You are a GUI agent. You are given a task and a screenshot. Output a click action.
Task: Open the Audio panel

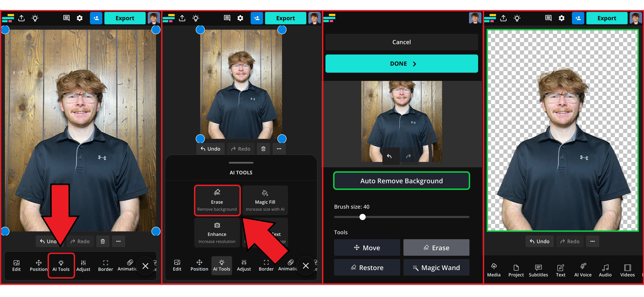point(605,270)
